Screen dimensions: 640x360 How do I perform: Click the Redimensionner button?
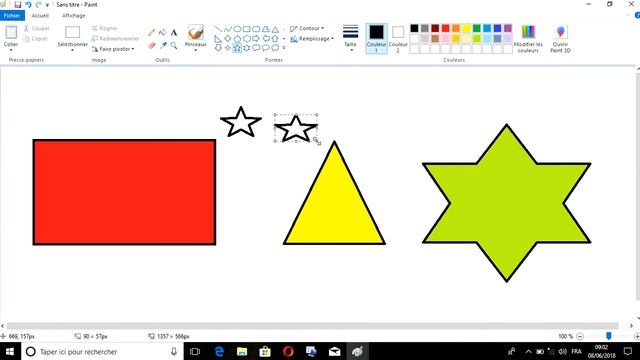tap(116, 38)
